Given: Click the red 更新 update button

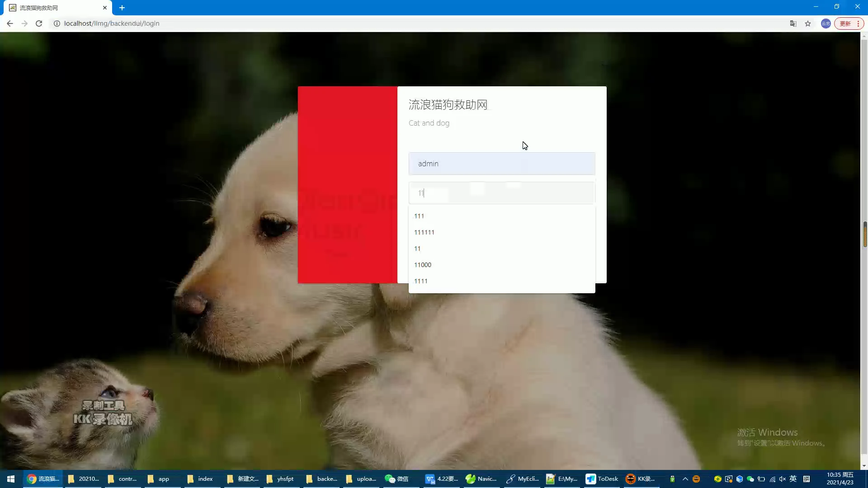Looking at the screenshot, I should pos(845,23).
